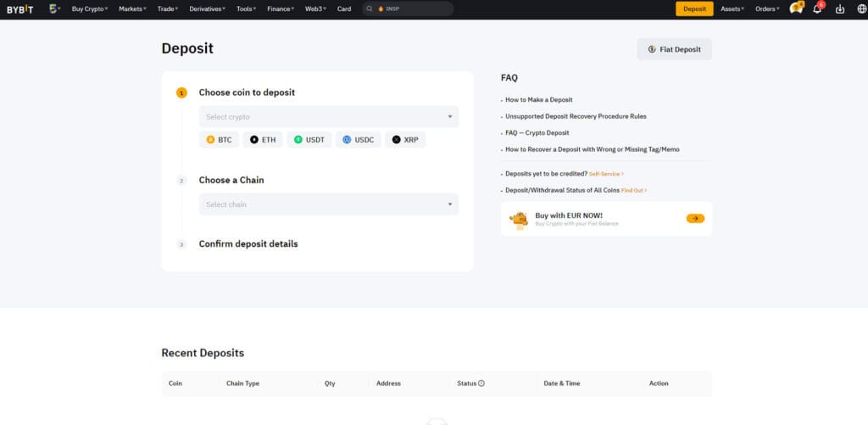Click the Find Out link
Screen dimensions: 868x425
tap(634, 191)
